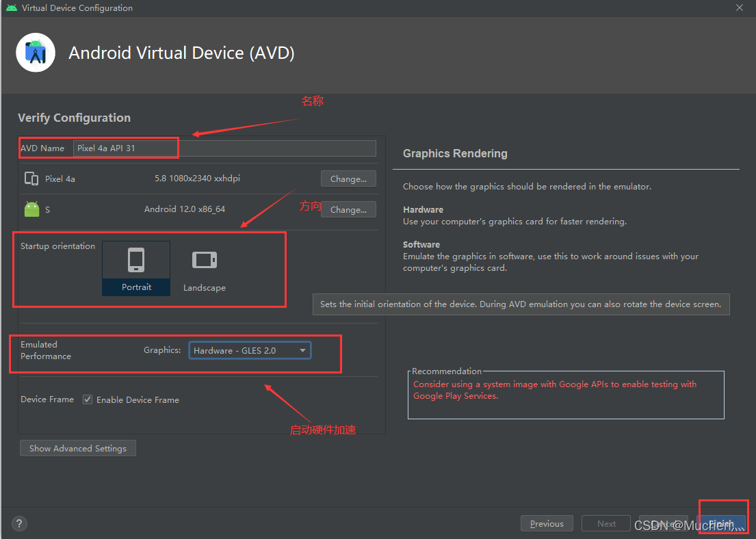
Task: Click the green Android system image icon
Action: tap(32, 209)
